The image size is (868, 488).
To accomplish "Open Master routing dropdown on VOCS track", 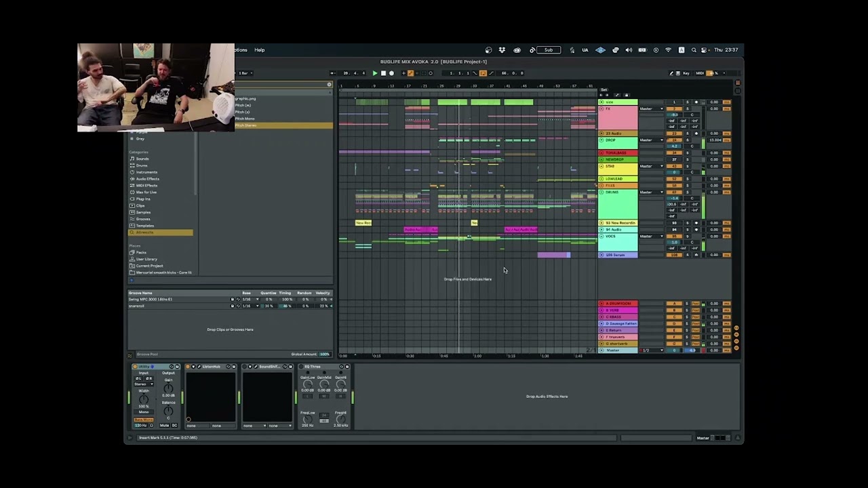I will 651,237.
